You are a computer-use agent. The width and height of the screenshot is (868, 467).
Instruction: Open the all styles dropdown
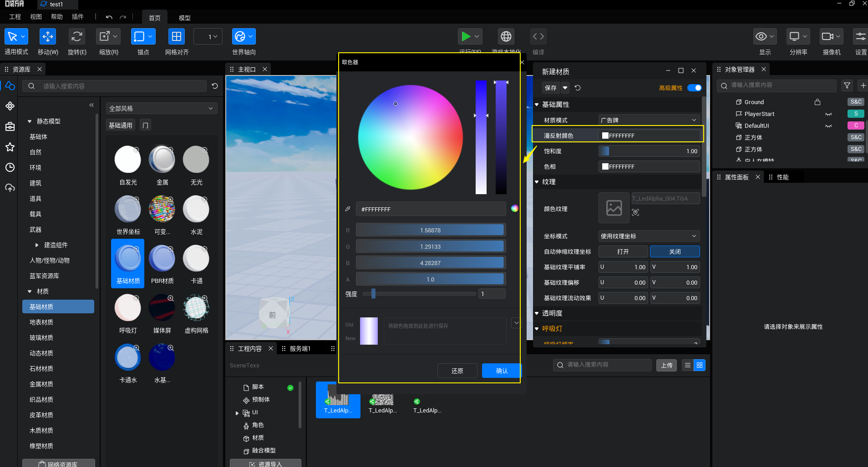[162, 108]
